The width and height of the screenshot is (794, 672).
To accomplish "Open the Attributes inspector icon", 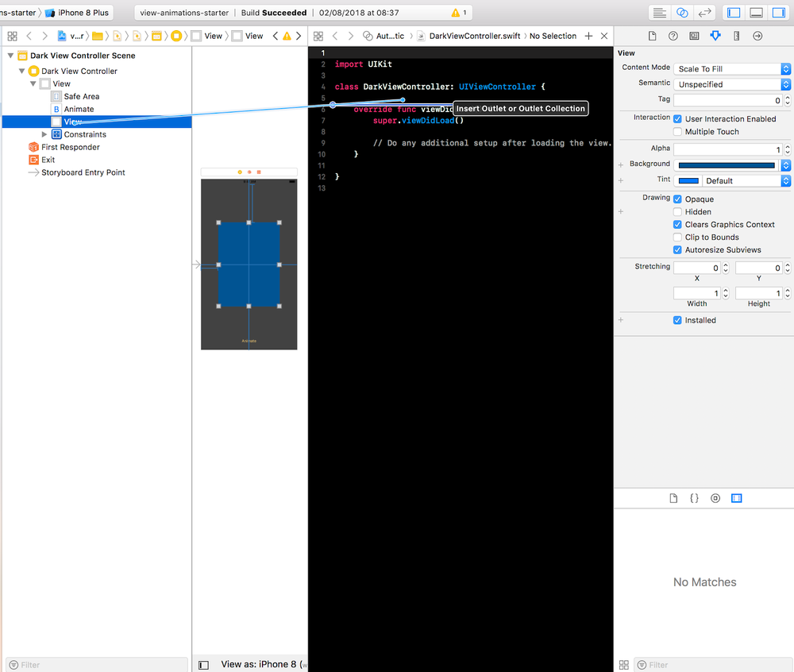I will click(715, 36).
